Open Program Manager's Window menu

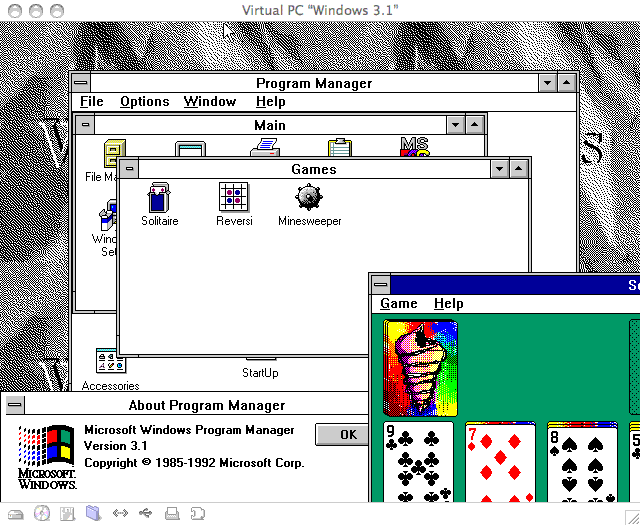click(x=210, y=101)
